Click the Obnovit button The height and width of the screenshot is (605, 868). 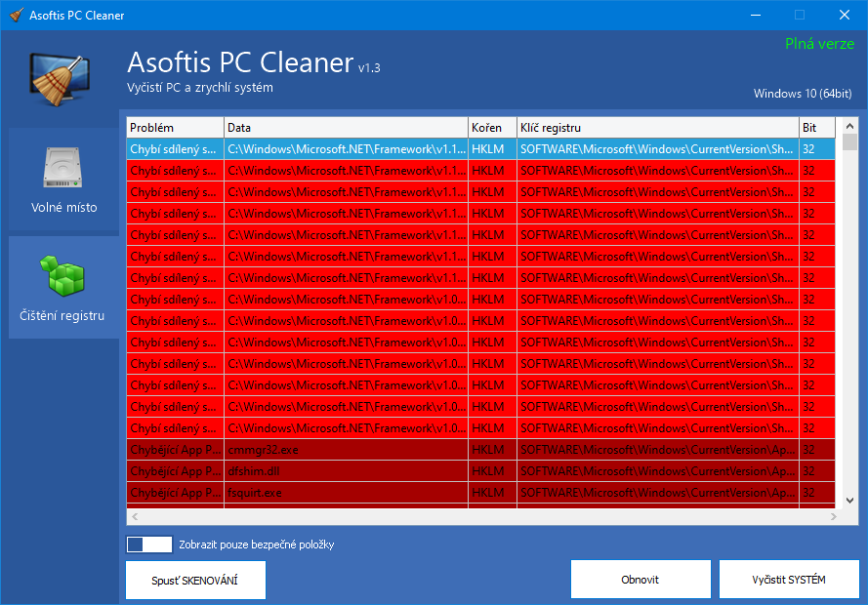641,580
